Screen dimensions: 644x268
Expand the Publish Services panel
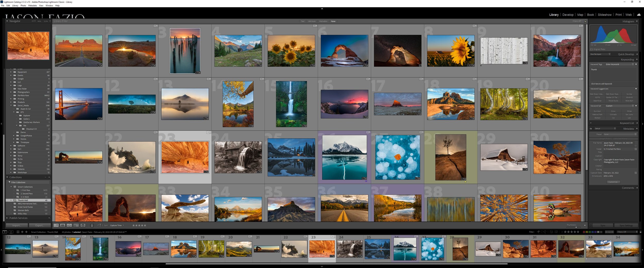[7, 218]
